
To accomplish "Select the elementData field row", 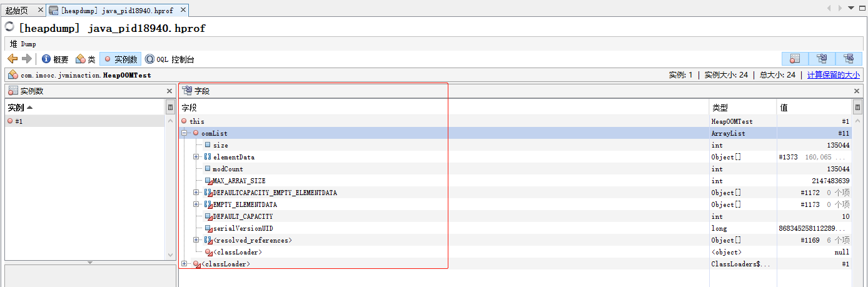I will click(x=516, y=157).
